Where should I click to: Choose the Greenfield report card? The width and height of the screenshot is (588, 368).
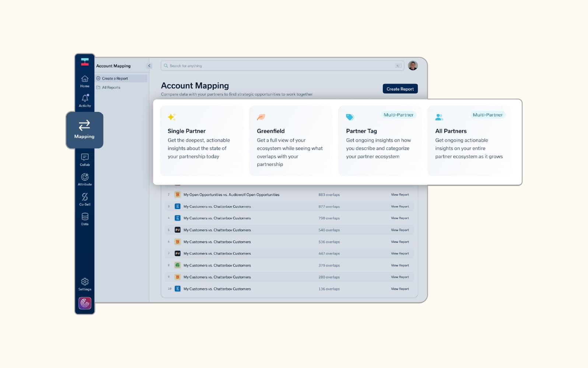[291, 141]
